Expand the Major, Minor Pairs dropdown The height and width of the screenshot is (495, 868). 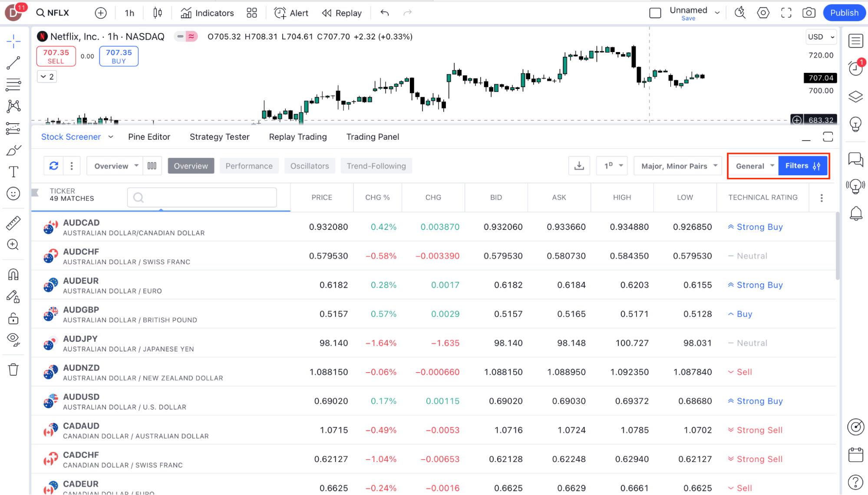678,166
